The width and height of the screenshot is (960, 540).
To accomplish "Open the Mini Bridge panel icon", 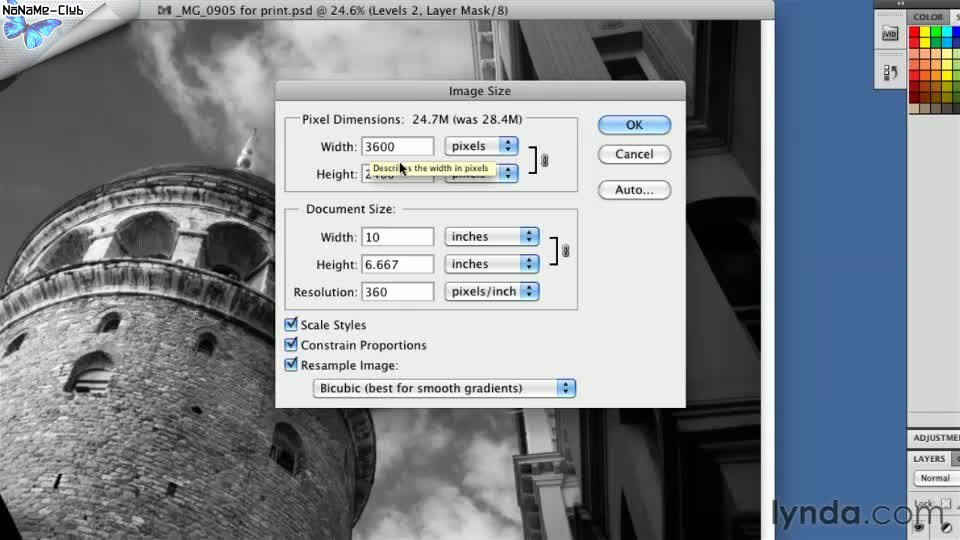I will tap(889, 33).
